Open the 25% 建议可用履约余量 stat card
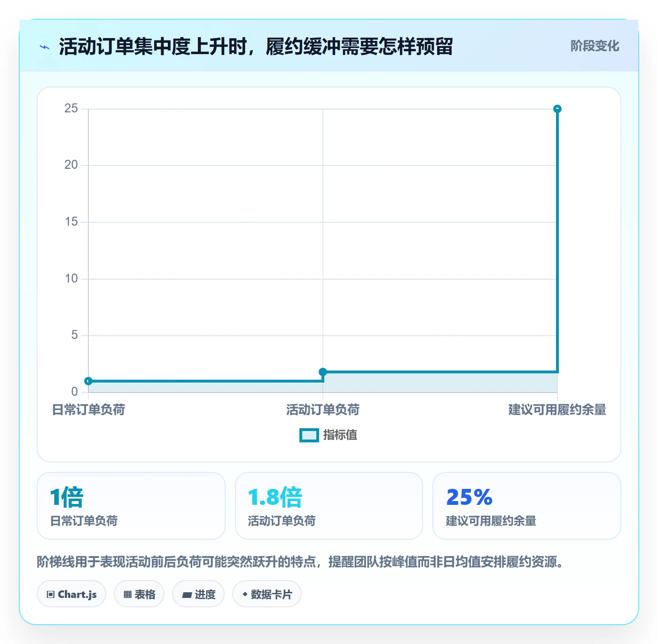Viewport: 658px width, 644px height. (x=527, y=506)
